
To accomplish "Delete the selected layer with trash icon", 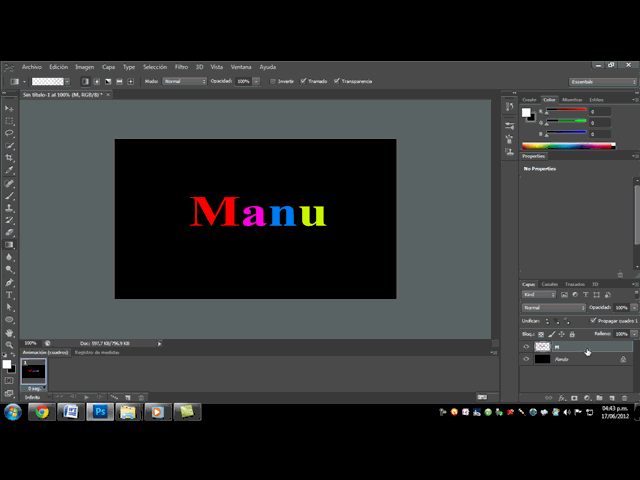I will (624, 398).
